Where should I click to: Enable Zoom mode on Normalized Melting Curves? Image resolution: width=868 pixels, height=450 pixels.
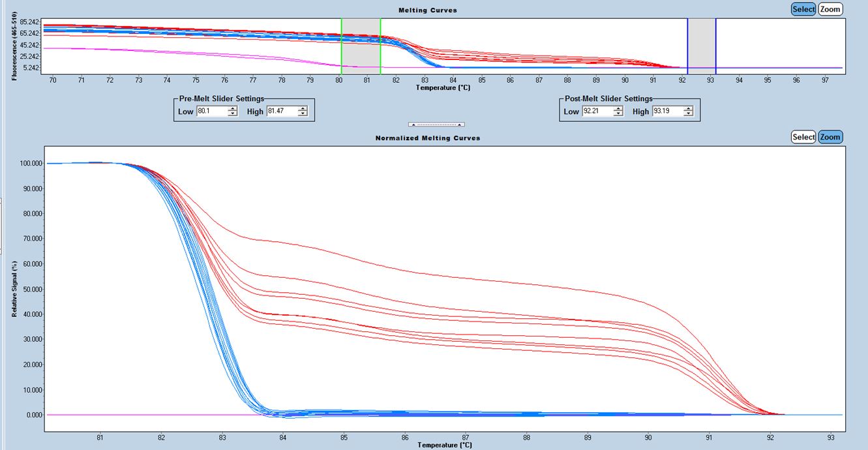[830, 137]
